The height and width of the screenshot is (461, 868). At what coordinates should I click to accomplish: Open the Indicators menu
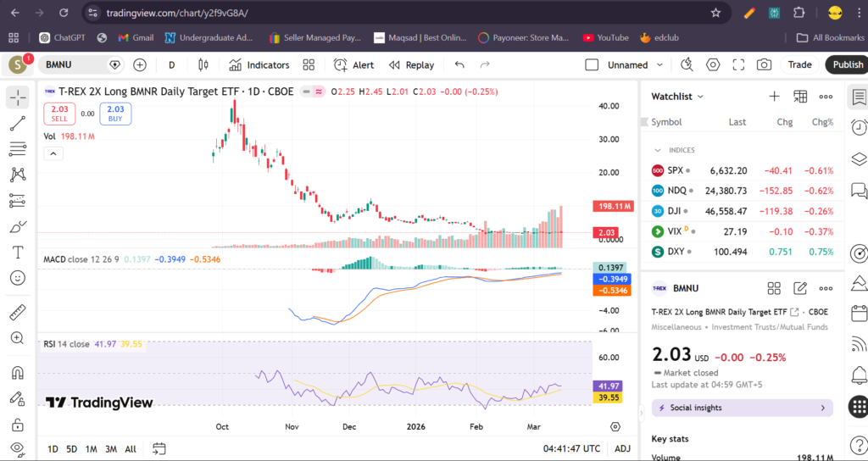click(x=259, y=64)
